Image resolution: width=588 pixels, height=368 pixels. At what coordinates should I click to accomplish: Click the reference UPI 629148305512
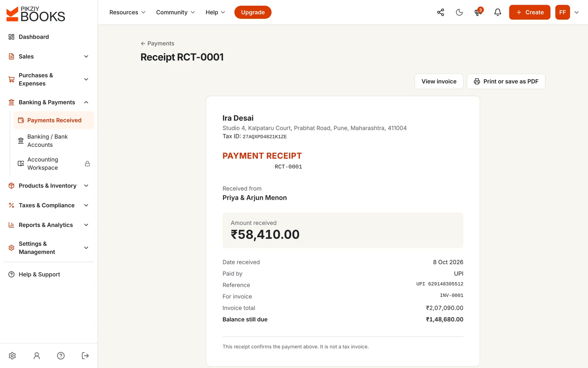[440, 284]
